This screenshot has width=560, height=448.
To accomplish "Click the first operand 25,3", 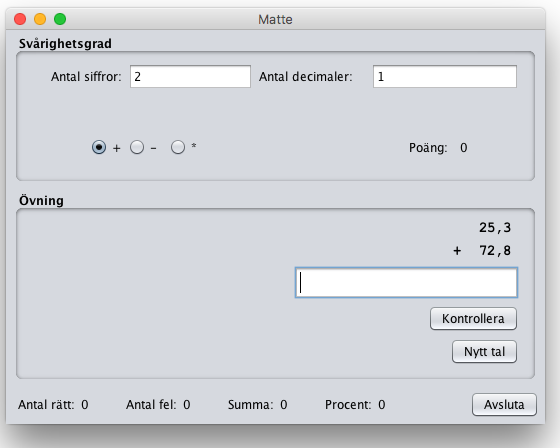I will pyautogui.click(x=495, y=228).
